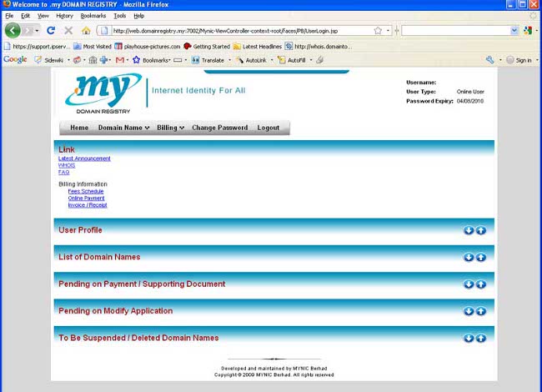Expand User Profile with down arrow
Screen dimensions: 542x392
pyautogui.click(x=469, y=230)
